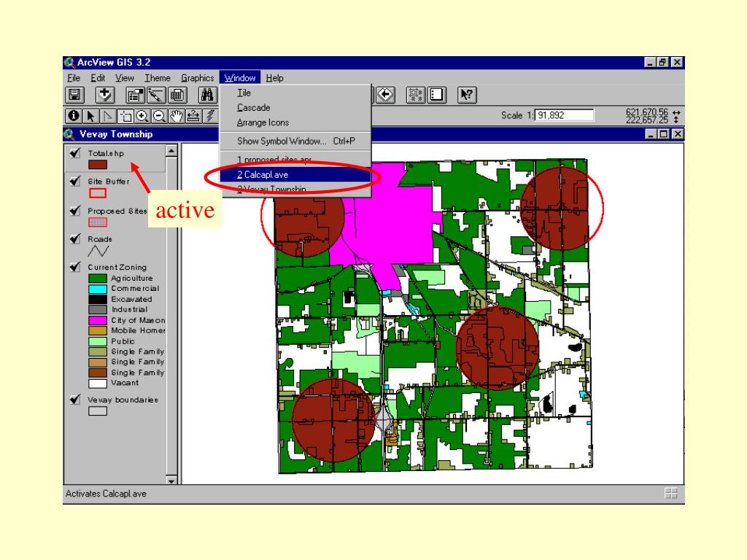Click the Vevay Township window title icon
Image resolution: width=747 pixels, height=560 pixels.
[x=69, y=134]
